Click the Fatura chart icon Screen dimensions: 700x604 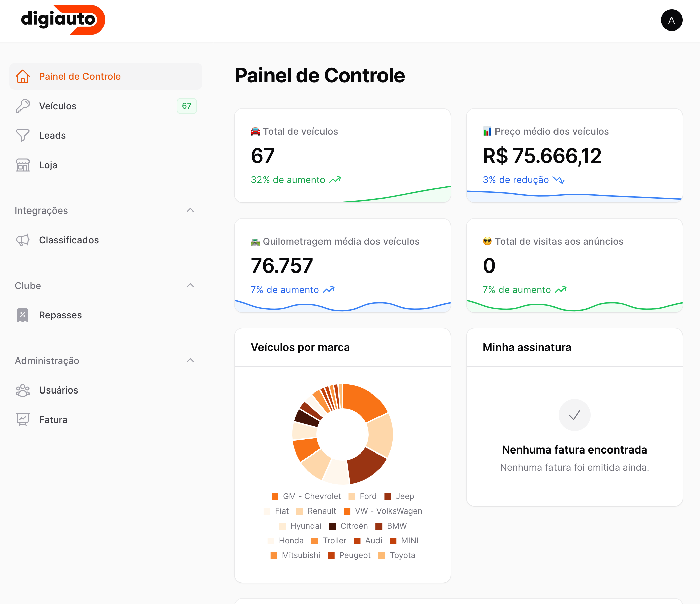coord(22,420)
